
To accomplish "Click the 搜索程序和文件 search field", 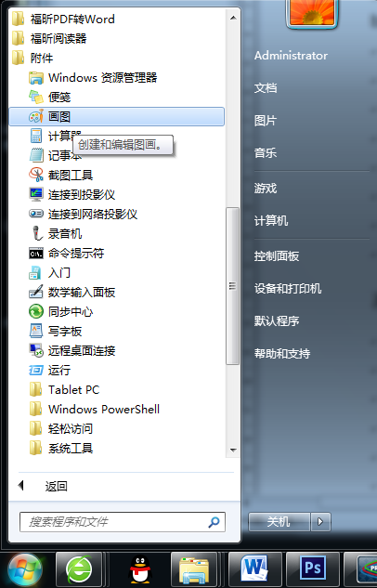I will [123, 522].
